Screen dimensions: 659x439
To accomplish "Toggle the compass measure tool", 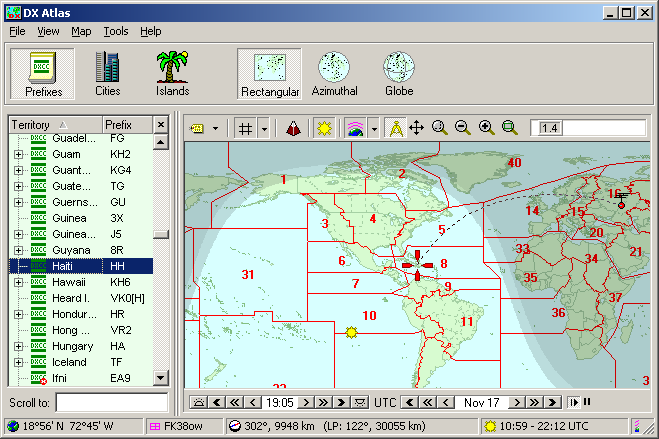I will tap(395, 128).
